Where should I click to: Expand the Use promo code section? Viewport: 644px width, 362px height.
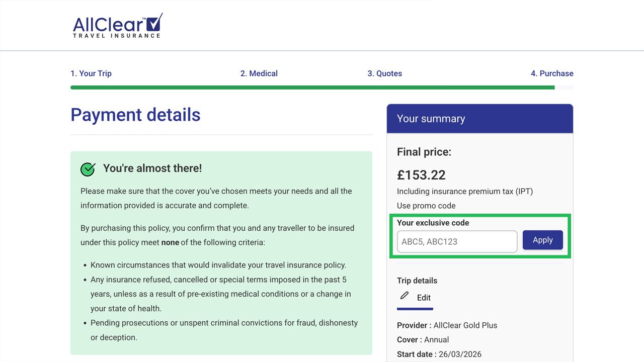pyautogui.click(x=426, y=206)
